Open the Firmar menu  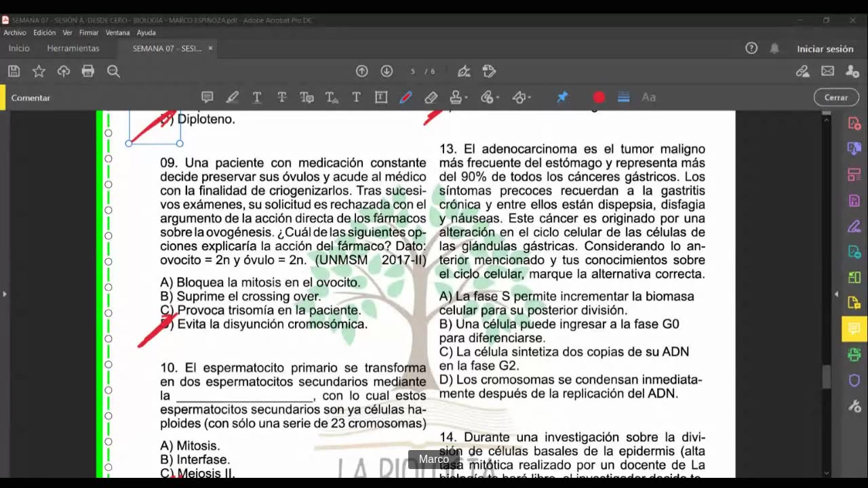click(x=89, y=33)
